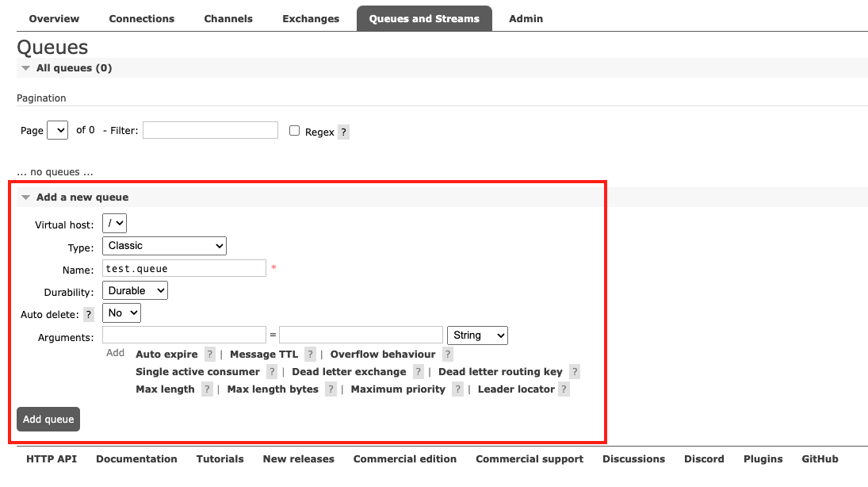Click the queue Name input field
This screenshot has width=868, height=487.
pos(184,269)
